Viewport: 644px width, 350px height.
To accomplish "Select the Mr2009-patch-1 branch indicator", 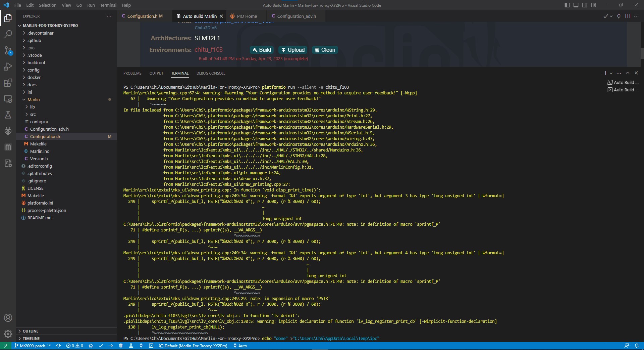I will click(x=32, y=346).
